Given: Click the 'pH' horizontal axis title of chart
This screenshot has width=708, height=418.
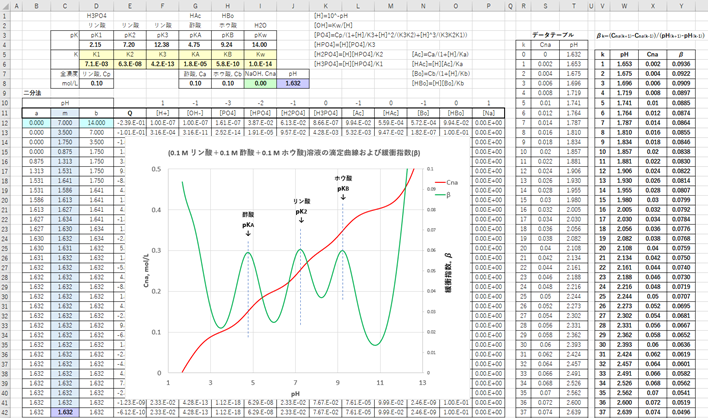Looking at the screenshot, I should tap(295, 394).
